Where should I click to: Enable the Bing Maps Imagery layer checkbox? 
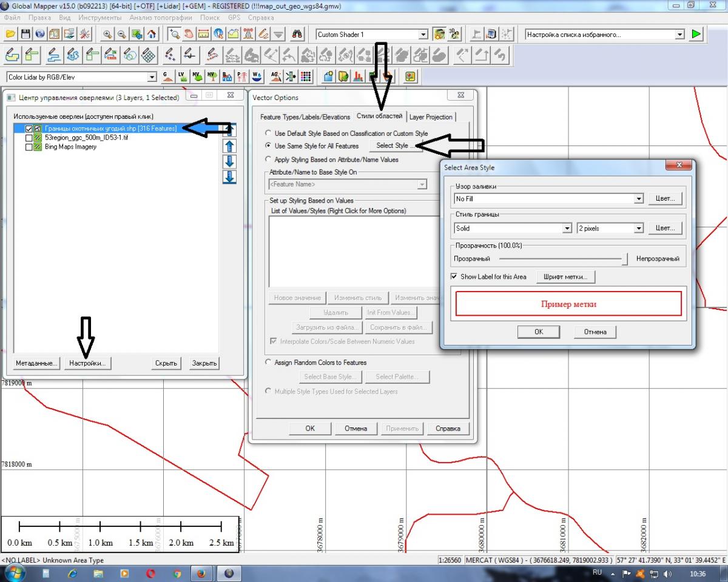[29, 147]
